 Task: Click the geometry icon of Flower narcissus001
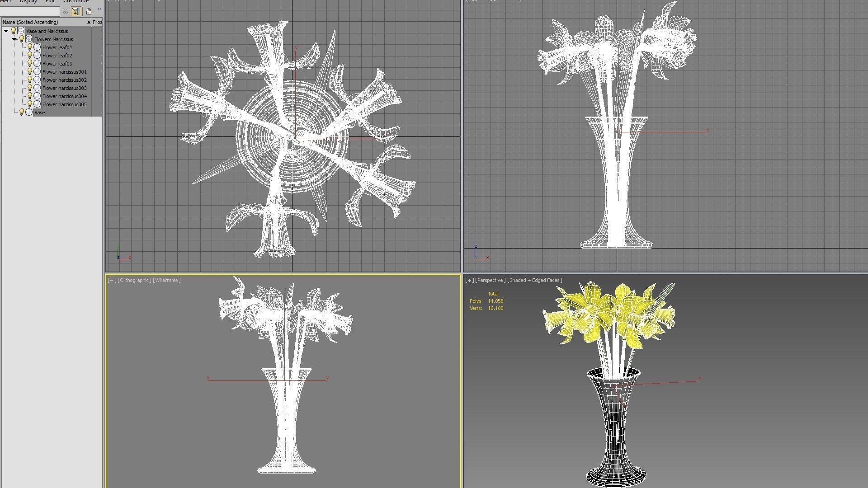(x=37, y=71)
